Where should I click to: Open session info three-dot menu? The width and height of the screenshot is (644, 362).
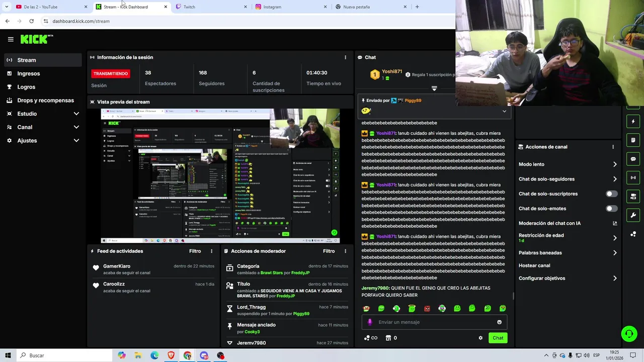point(345,57)
